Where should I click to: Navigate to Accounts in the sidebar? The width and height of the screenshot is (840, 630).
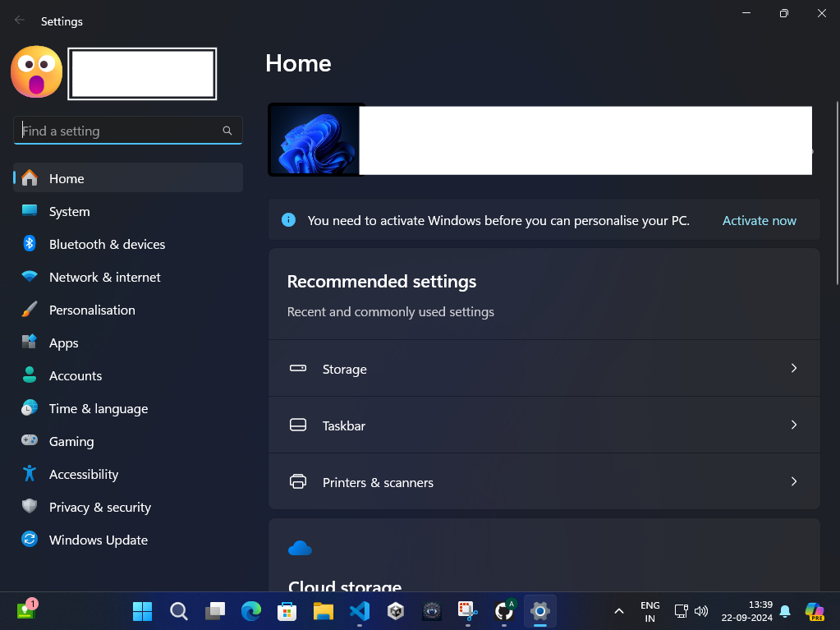pos(127,375)
